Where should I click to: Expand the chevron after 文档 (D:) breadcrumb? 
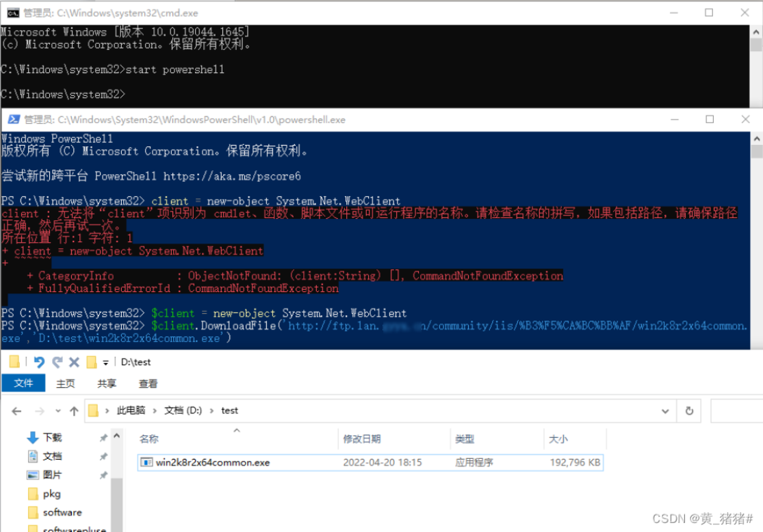tap(211, 411)
